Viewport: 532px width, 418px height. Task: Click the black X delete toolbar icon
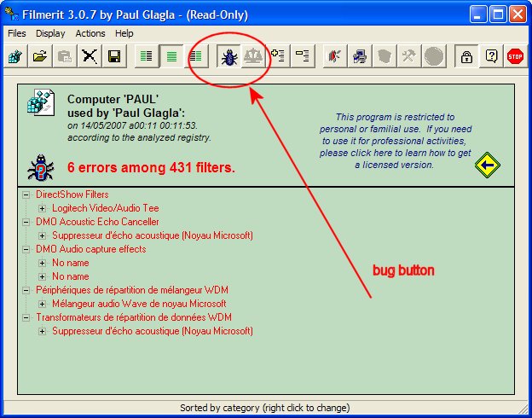pyautogui.click(x=90, y=56)
